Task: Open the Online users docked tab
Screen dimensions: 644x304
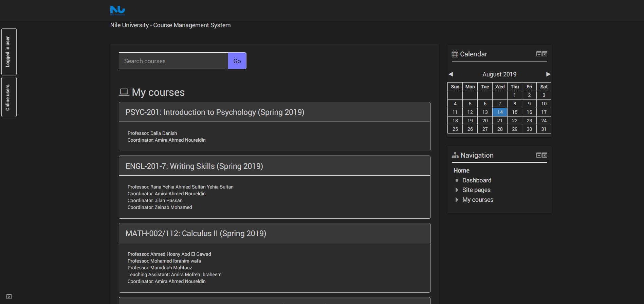Action: click(9, 97)
